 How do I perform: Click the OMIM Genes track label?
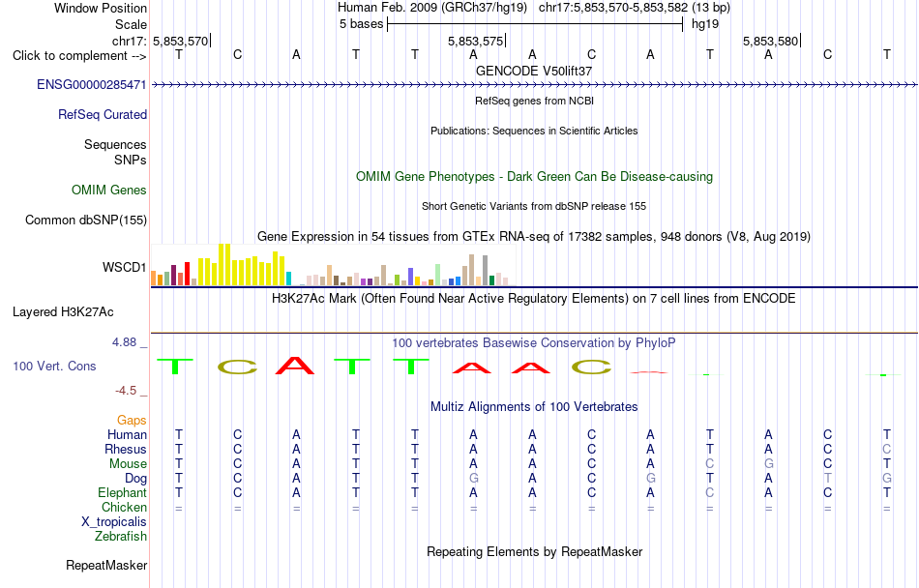108,191
